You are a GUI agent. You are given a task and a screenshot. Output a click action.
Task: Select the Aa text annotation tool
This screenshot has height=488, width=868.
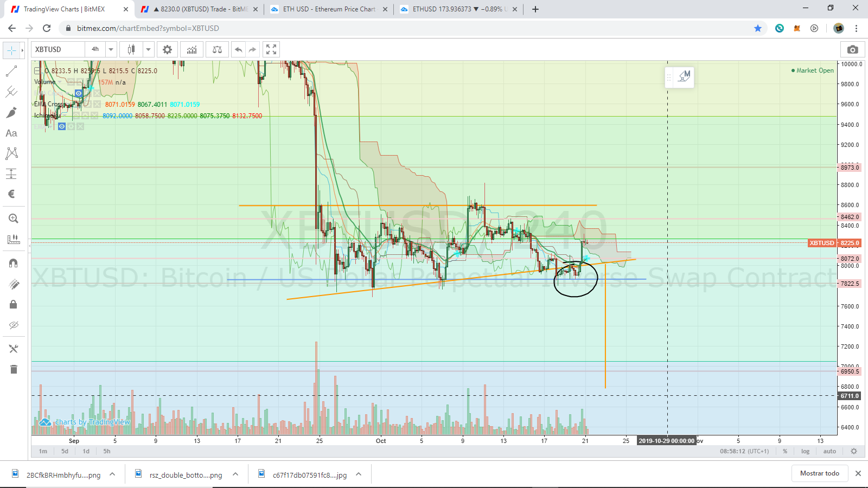click(x=11, y=133)
